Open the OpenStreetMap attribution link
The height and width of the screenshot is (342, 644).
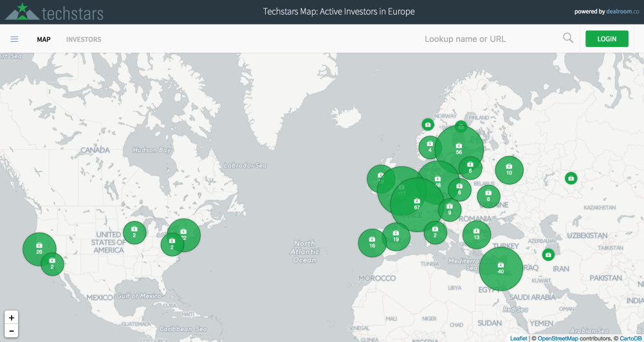pos(558,338)
